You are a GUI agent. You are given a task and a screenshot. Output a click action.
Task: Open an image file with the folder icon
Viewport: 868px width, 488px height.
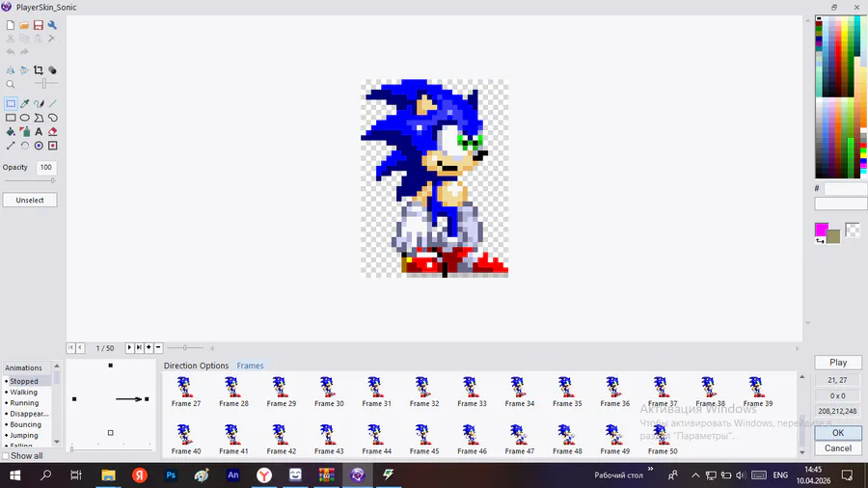[x=24, y=25]
